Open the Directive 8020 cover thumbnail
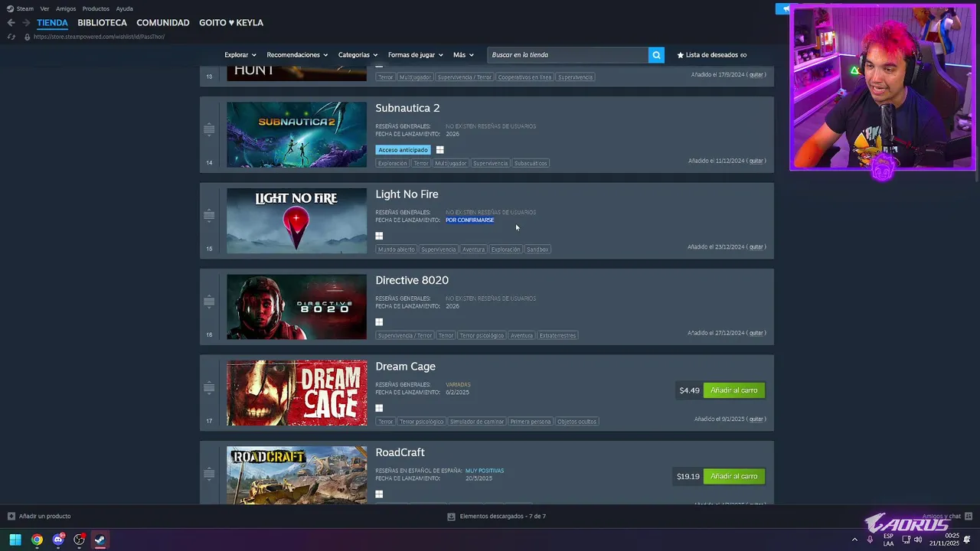The height and width of the screenshot is (551, 980). (x=296, y=307)
